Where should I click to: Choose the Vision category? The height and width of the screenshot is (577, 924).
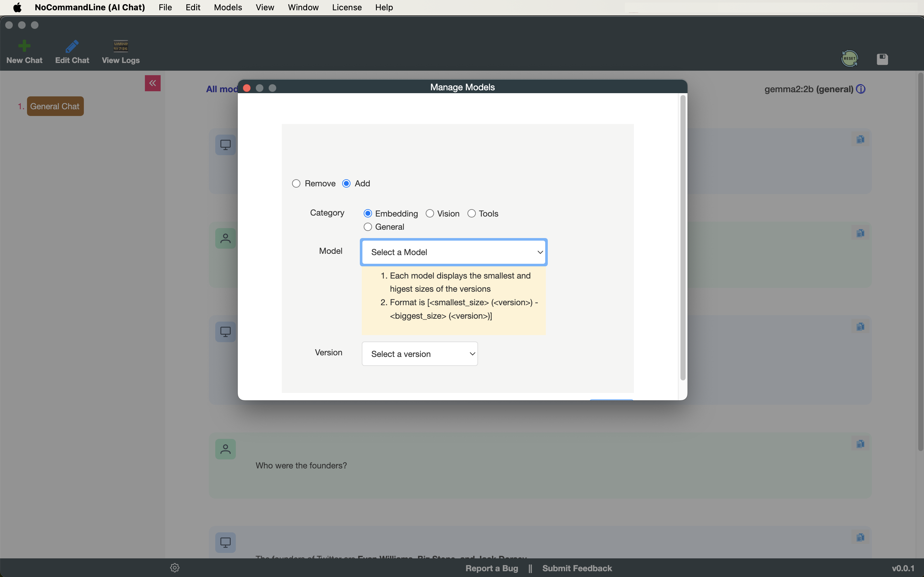tap(430, 213)
